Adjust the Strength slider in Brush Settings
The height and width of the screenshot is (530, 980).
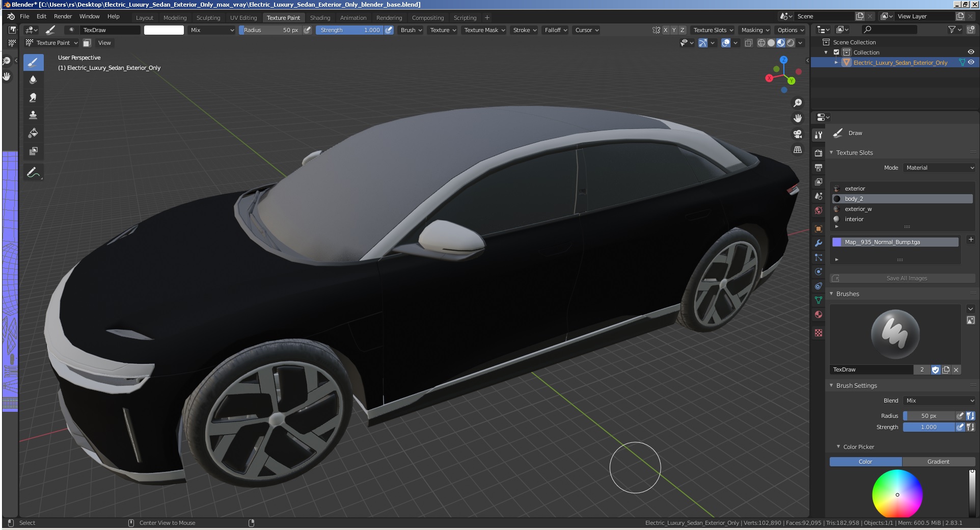(929, 428)
